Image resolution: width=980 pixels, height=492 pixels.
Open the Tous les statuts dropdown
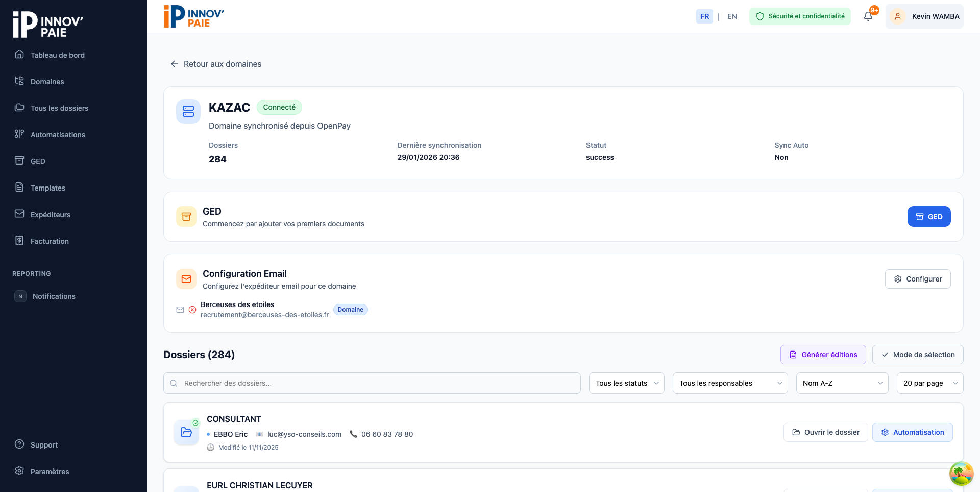627,383
